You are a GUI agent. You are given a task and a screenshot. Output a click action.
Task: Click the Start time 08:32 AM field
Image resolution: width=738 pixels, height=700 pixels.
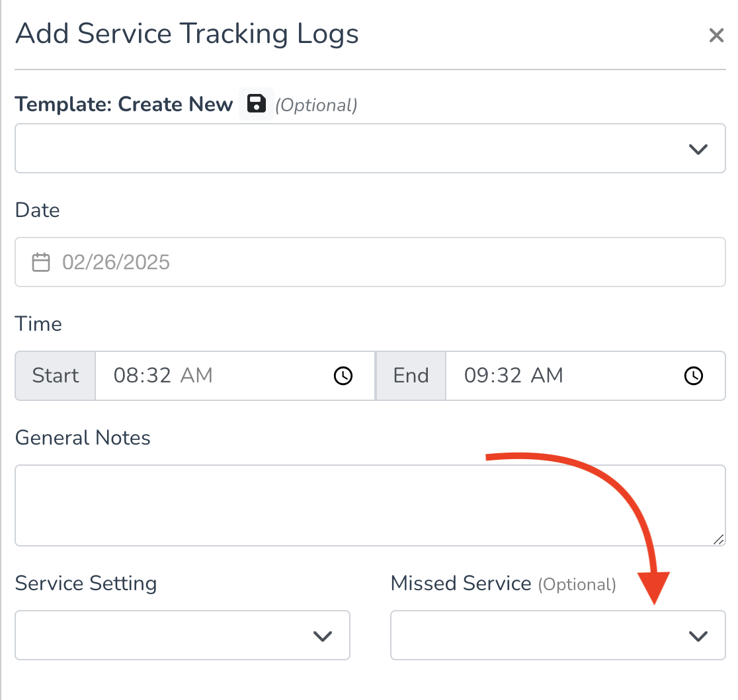pyautogui.click(x=235, y=376)
